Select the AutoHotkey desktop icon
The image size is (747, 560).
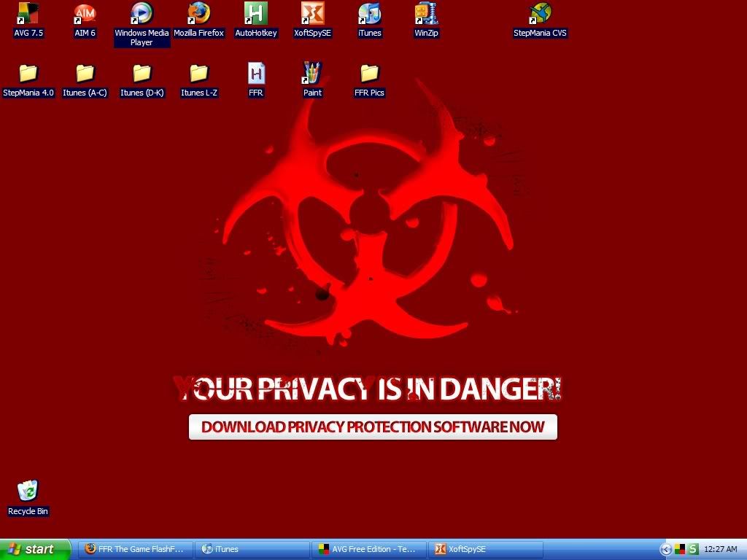click(255, 15)
